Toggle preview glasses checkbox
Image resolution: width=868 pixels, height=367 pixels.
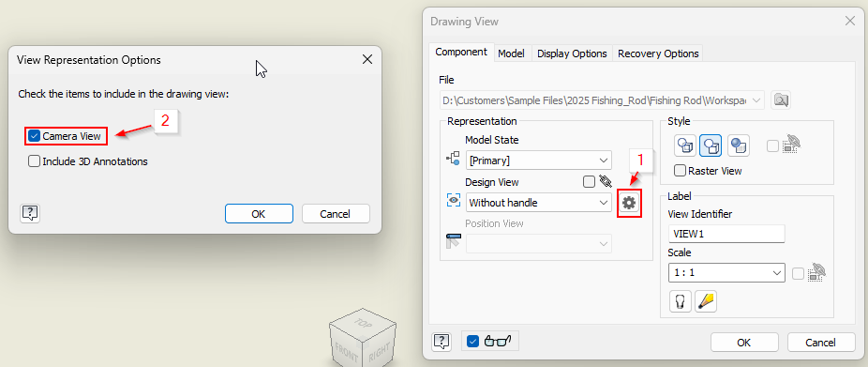coord(472,341)
